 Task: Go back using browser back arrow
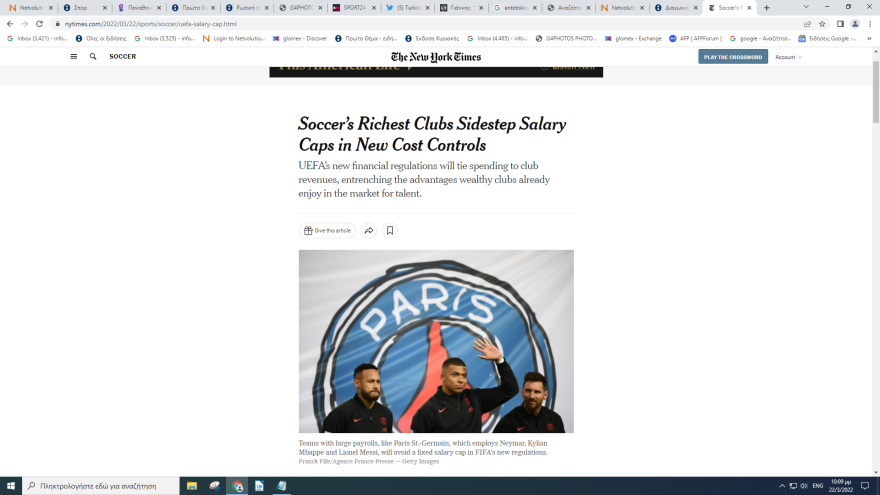(x=10, y=24)
